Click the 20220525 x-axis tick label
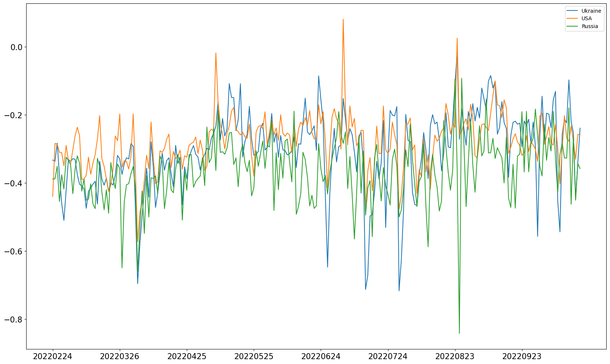This screenshot has width=610, height=364. [x=254, y=357]
